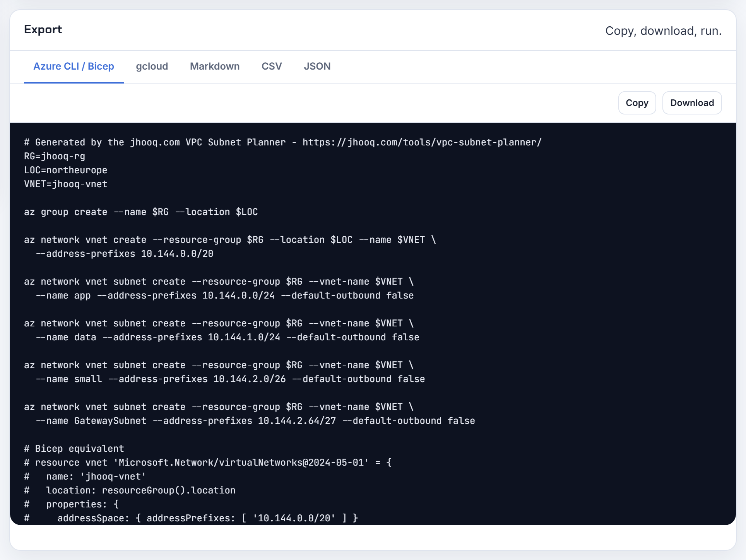Click the 'az group create' command line
This screenshot has height=560, width=746.
pyautogui.click(x=141, y=212)
